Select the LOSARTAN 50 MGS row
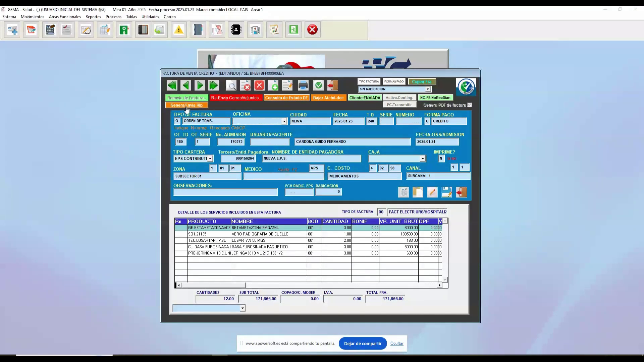 (308, 240)
